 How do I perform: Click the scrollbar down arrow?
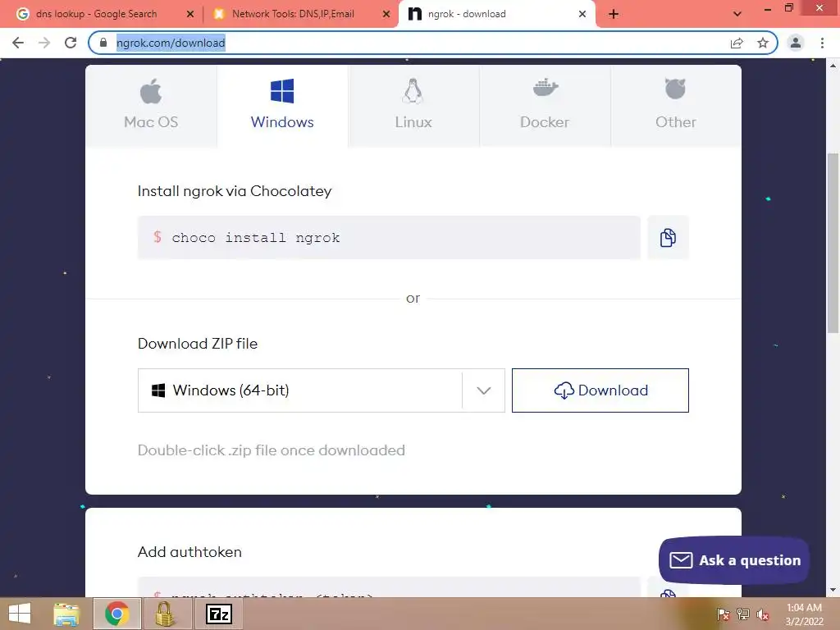833,590
